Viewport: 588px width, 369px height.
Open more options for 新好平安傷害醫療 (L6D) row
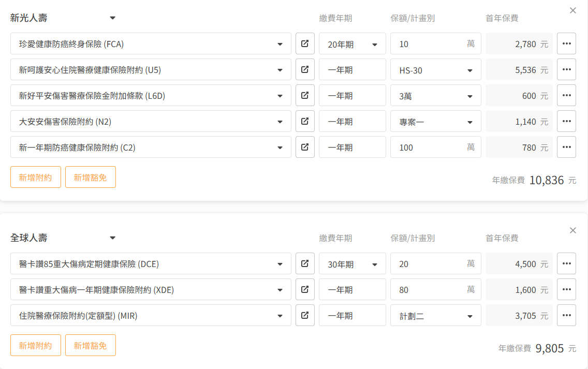coord(566,95)
